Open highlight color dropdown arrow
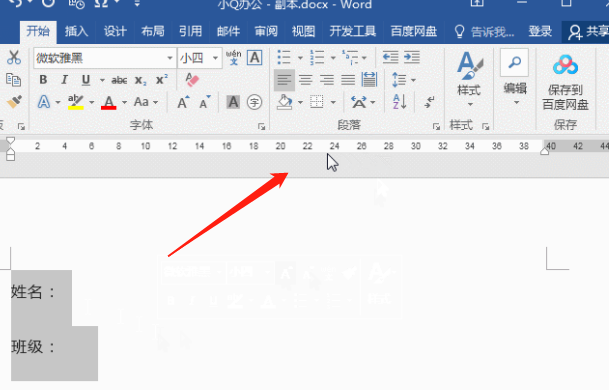This screenshot has width=609, height=390. pyautogui.click(x=92, y=103)
